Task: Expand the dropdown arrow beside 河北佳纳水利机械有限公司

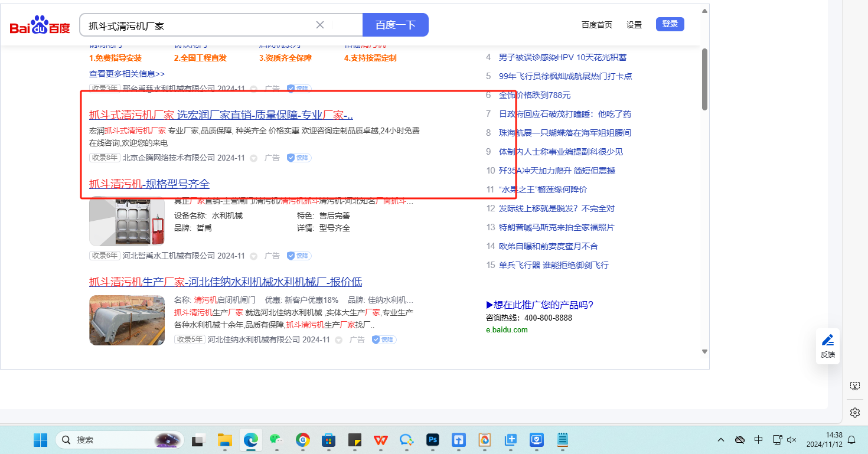Action: (339, 340)
